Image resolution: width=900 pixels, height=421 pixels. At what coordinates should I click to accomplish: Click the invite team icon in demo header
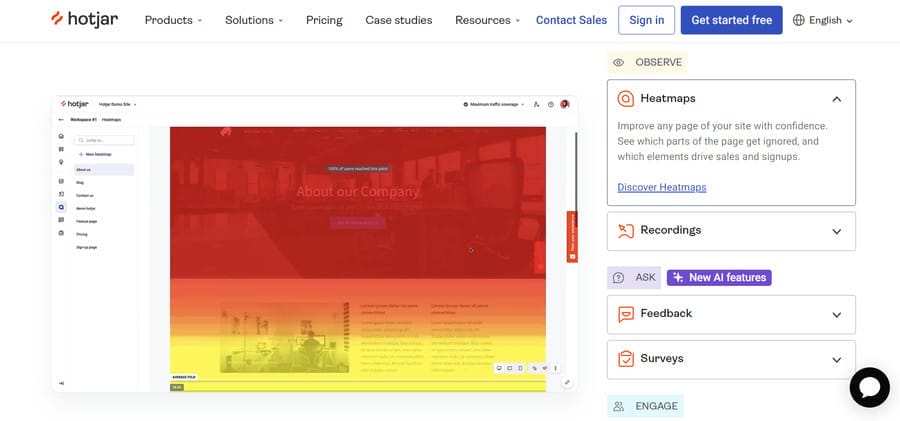coord(536,105)
